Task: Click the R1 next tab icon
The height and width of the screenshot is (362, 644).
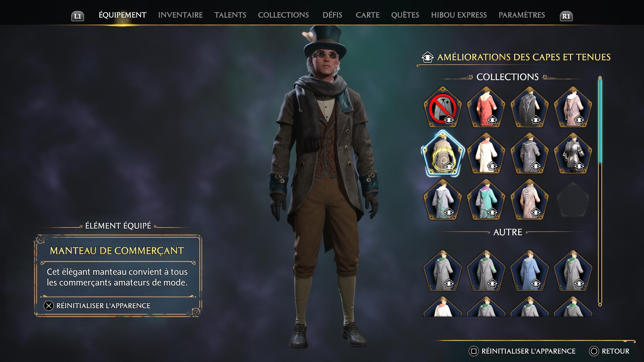Action: (566, 16)
